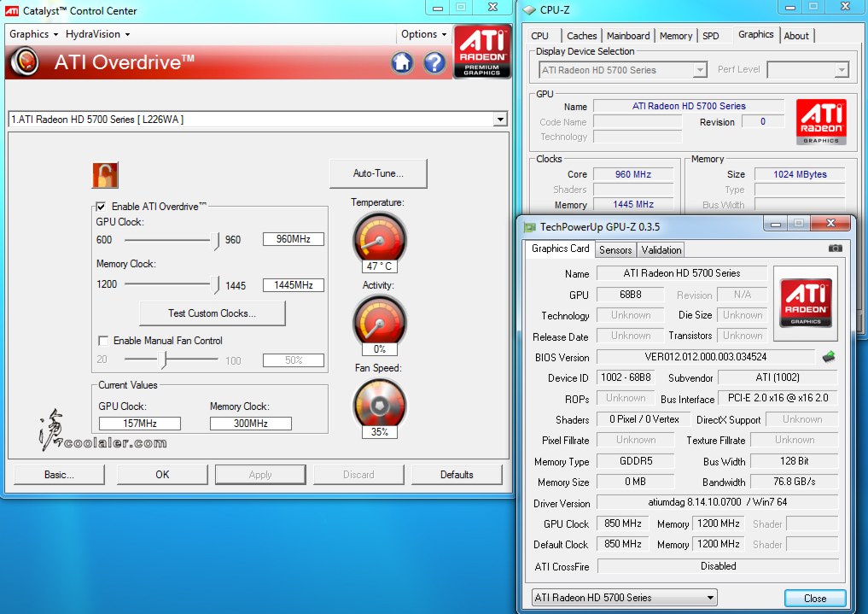Image resolution: width=868 pixels, height=614 pixels.
Task: Click the Fan Speed gauge dial
Action: point(380,404)
